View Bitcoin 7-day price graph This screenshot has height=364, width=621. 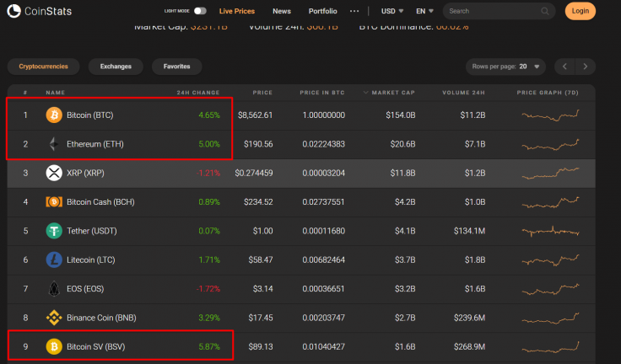(x=550, y=115)
